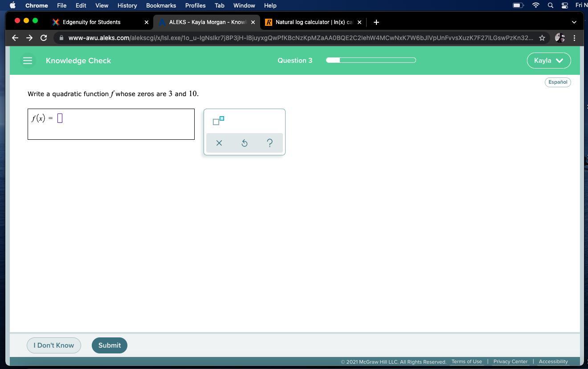The height and width of the screenshot is (369, 588).
Task: Expand the tab search chevron
Action: (574, 22)
